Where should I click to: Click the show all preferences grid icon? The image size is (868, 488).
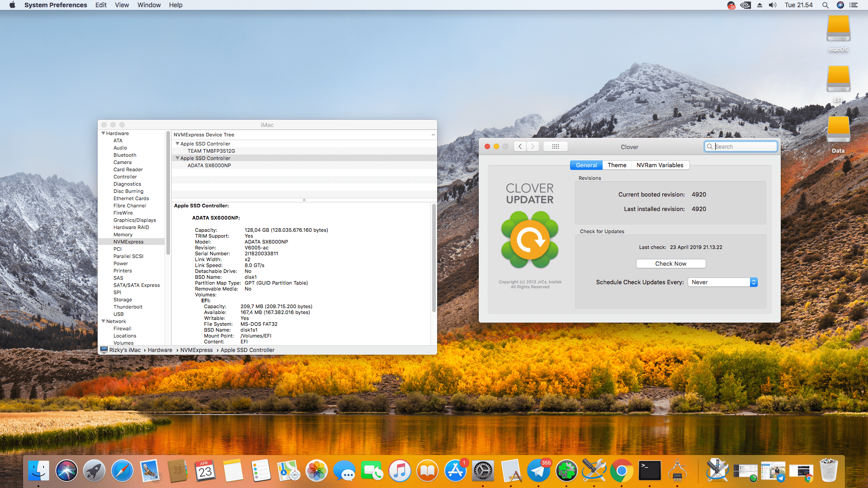556,146
